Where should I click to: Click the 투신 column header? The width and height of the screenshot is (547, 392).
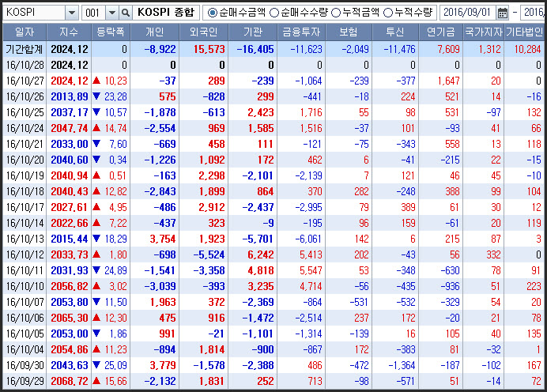pos(395,32)
